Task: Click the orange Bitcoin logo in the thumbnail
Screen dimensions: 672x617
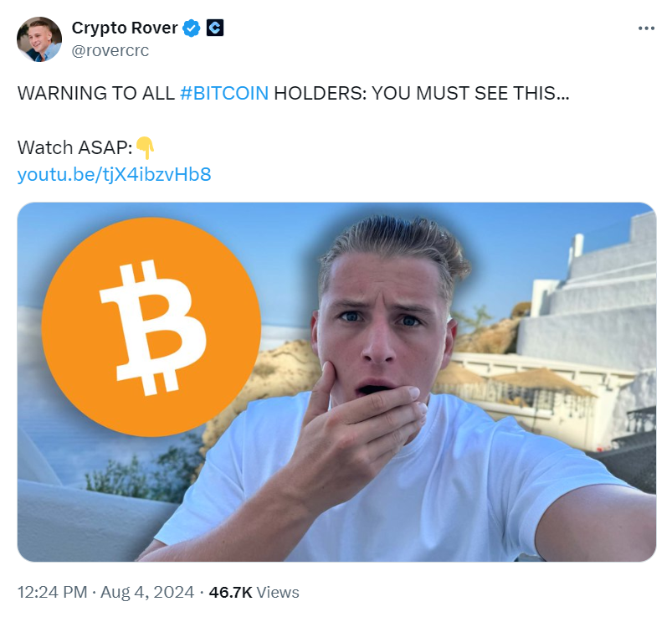Action: click(151, 326)
